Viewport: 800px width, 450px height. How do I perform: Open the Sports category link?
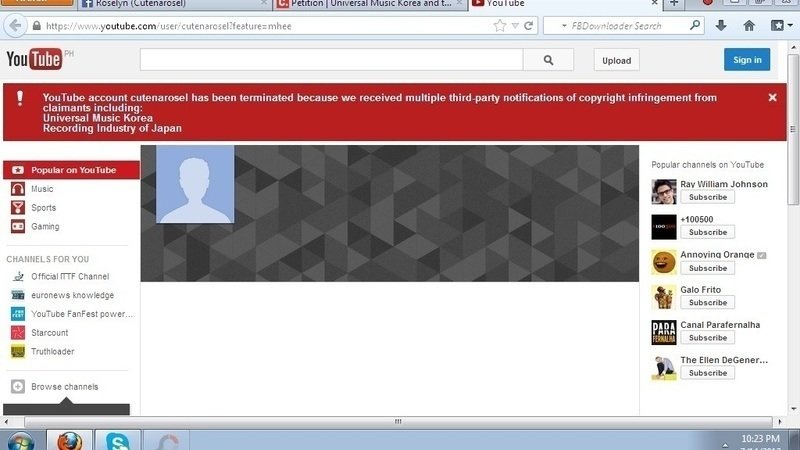click(x=43, y=208)
